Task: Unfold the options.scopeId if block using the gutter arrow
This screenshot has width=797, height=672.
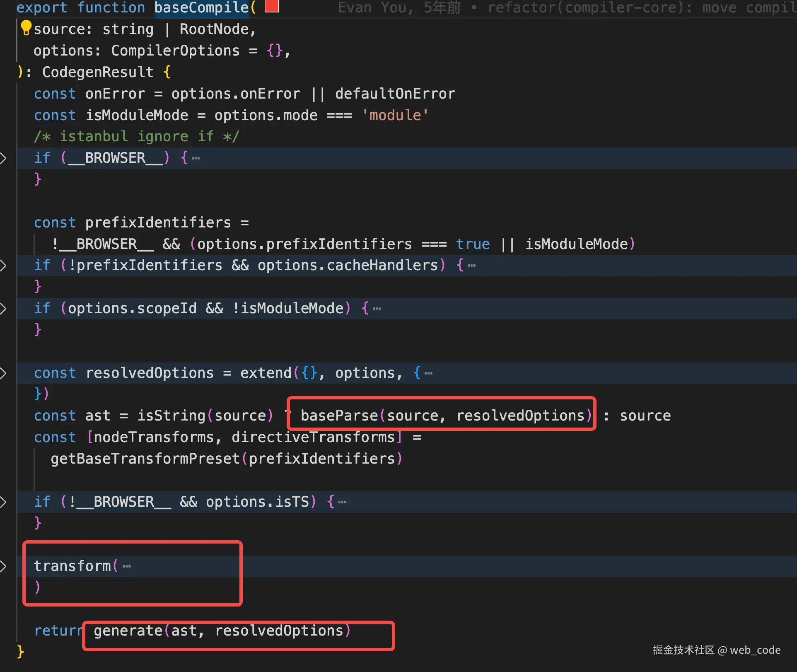Action: [x=3, y=308]
